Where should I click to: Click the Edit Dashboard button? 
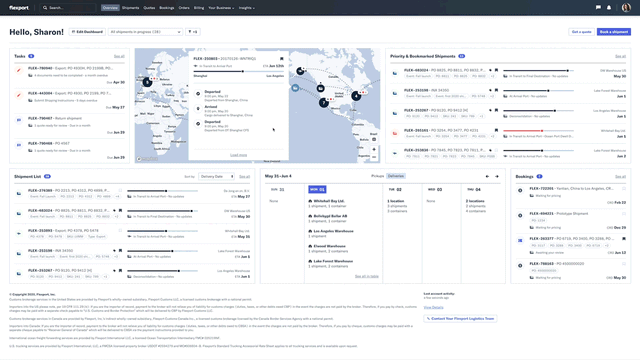[87, 32]
